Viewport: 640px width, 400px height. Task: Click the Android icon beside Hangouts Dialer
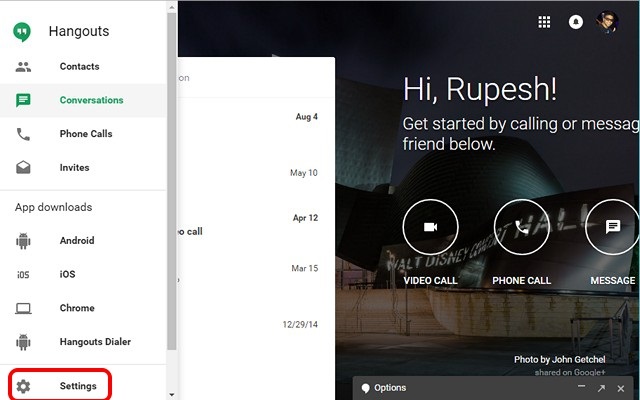click(23, 342)
